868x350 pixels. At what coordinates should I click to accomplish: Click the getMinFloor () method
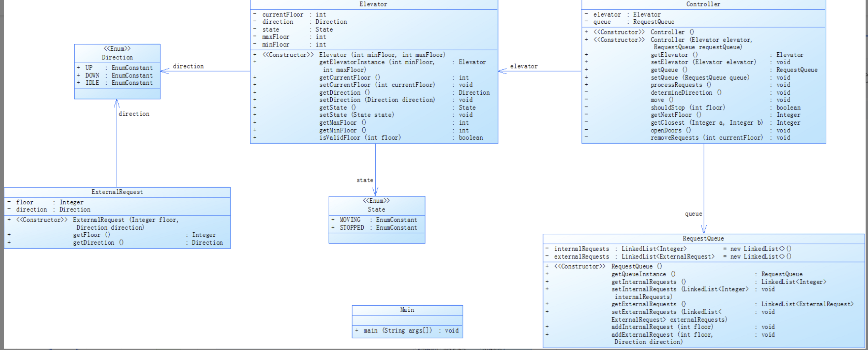coord(361,130)
